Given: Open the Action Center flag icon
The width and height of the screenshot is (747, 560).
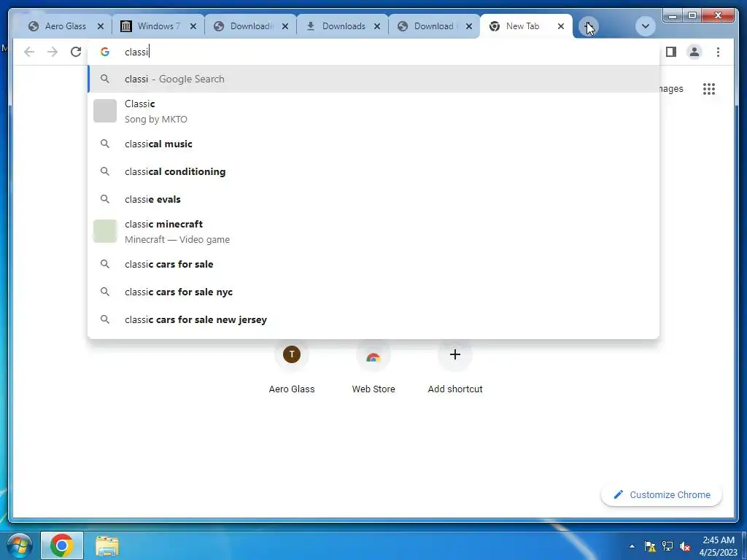Looking at the screenshot, I should click(650, 546).
